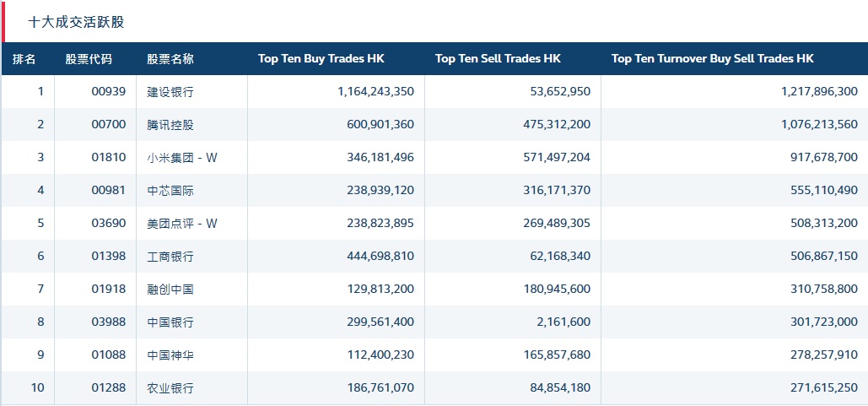Image resolution: width=868 pixels, height=406 pixels.
Task: Open the 中芯国际 entry
Action: [x=170, y=191]
